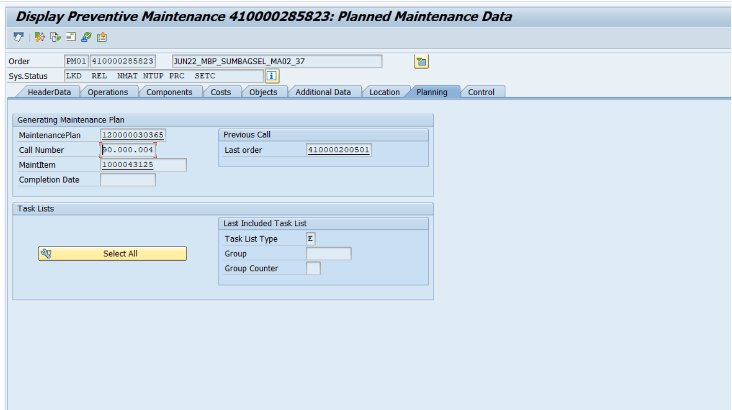The width and height of the screenshot is (732, 410).
Task: Switch to the HeaderData tab
Action: 49,92
